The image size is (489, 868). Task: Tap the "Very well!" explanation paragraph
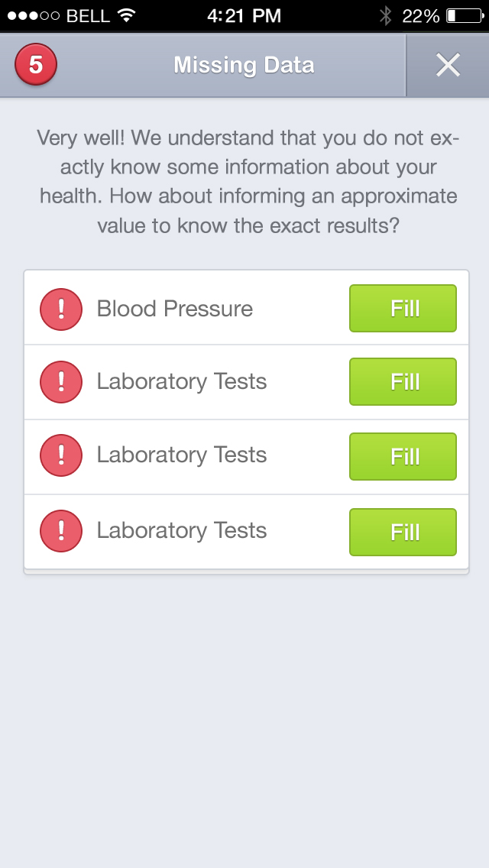[248, 182]
